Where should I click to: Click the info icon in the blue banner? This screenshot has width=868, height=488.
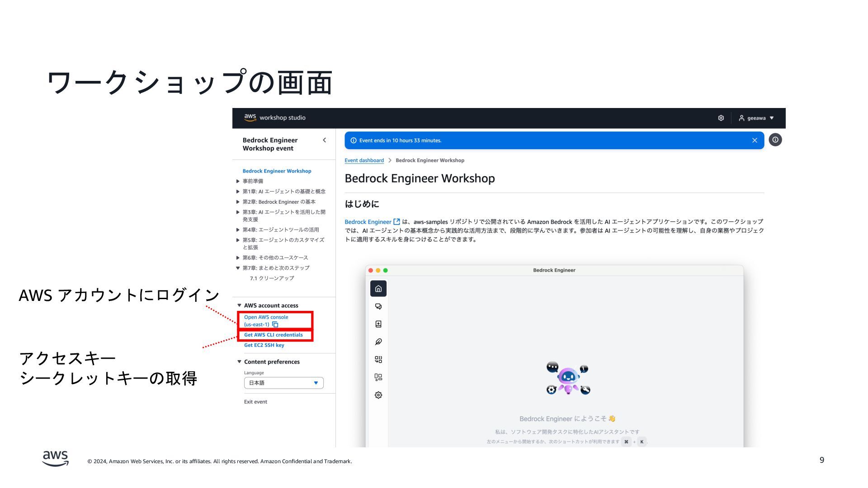(354, 141)
